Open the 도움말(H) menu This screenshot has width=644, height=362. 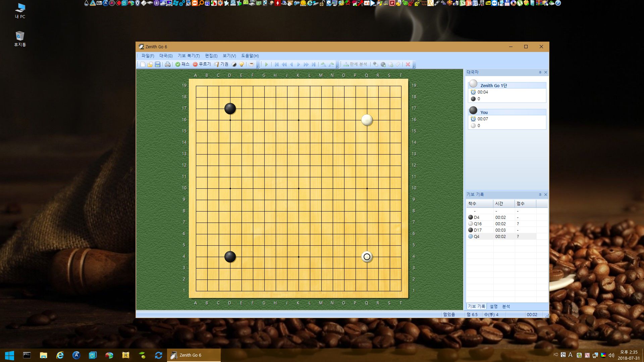(x=250, y=56)
